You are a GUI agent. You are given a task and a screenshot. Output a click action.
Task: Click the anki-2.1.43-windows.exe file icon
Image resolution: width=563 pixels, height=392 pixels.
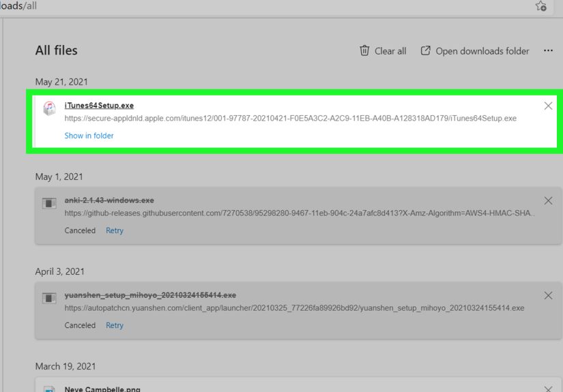49,203
